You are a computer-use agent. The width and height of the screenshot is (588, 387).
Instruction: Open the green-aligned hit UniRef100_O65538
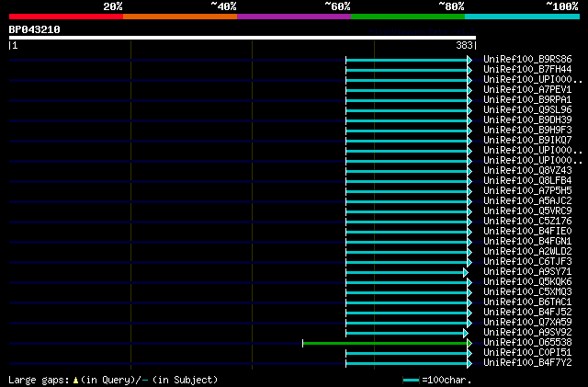coord(527,343)
